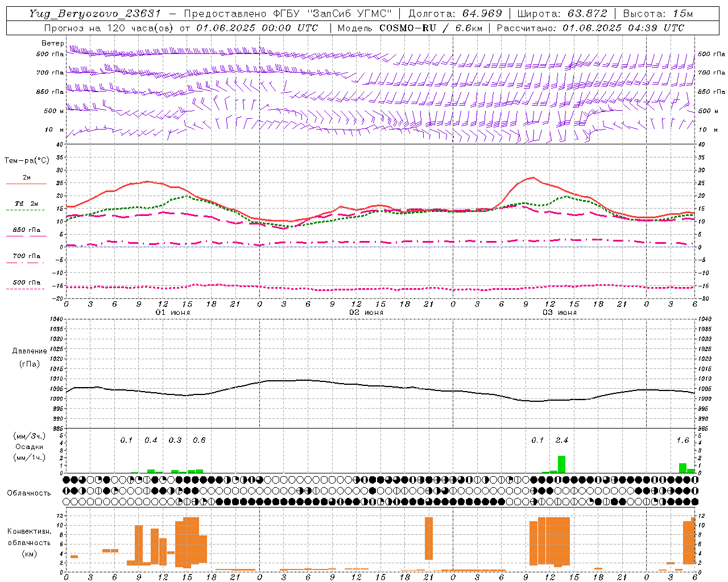This screenshot has height=582, width=728.
Task: Click the 02 июня date label
Action: click(366, 313)
